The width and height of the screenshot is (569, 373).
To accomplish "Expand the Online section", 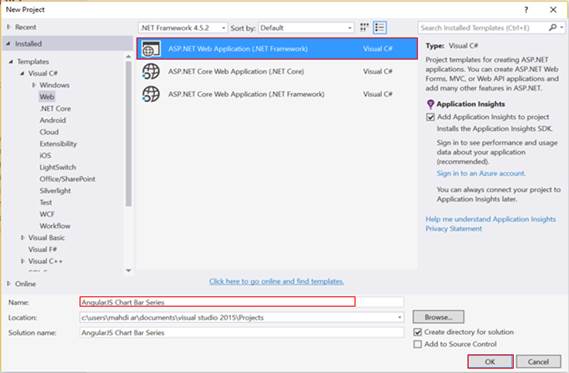I will tap(9, 283).
